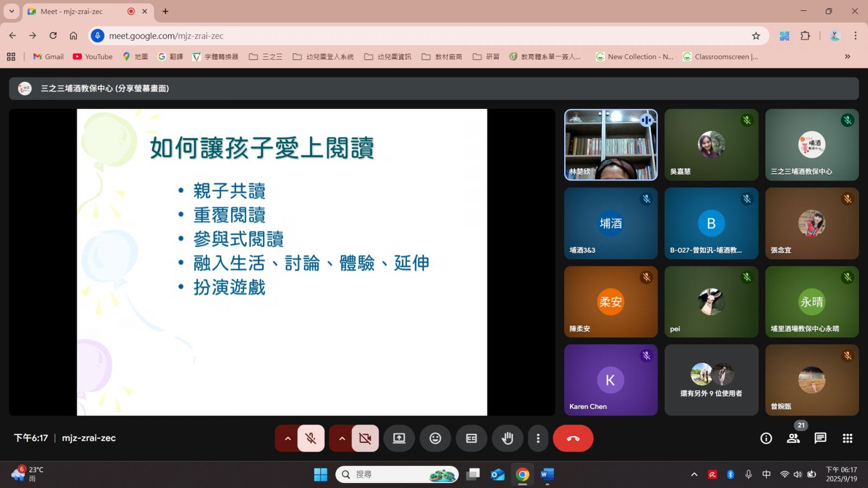Expand audio settings arrow beside microphone
This screenshot has width=868, height=488.
(x=288, y=438)
